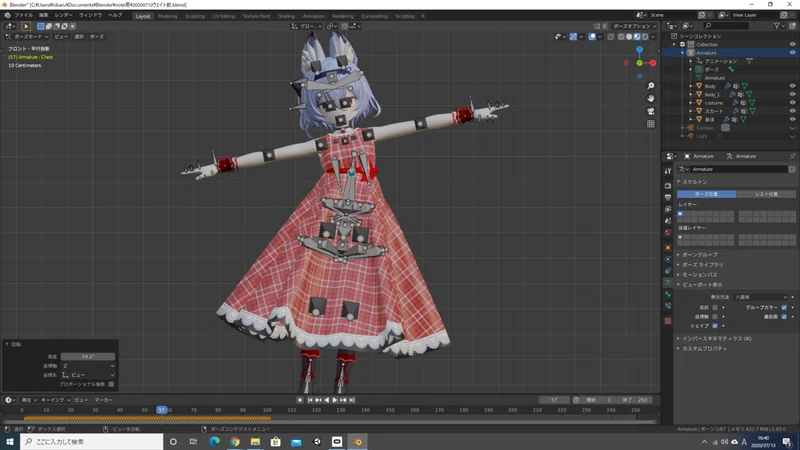
Task: Open the Render properties tab icon
Action: click(x=668, y=185)
